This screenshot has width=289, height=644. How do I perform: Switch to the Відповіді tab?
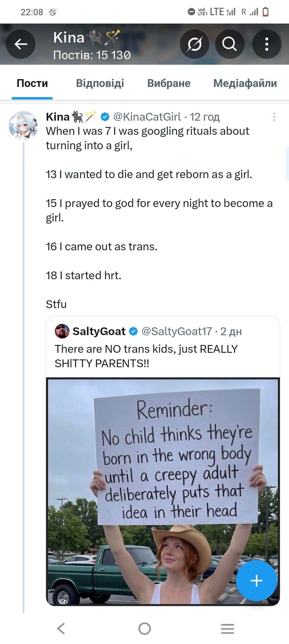[x=100, y=83]
